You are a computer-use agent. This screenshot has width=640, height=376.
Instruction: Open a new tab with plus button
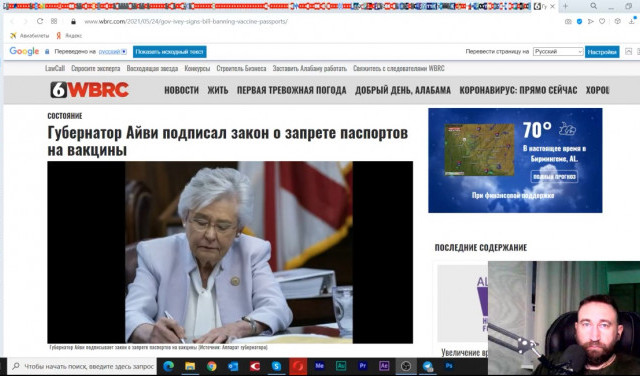pyautogui.click(x=565, y=6)
